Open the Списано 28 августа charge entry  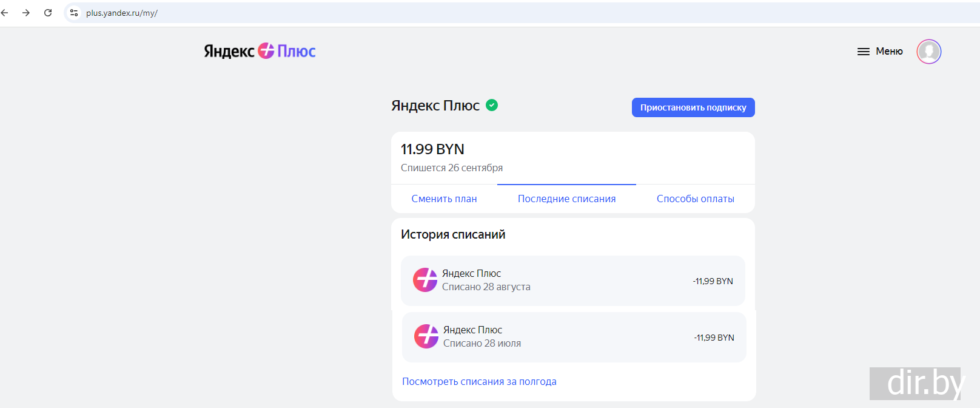point(572,280)
